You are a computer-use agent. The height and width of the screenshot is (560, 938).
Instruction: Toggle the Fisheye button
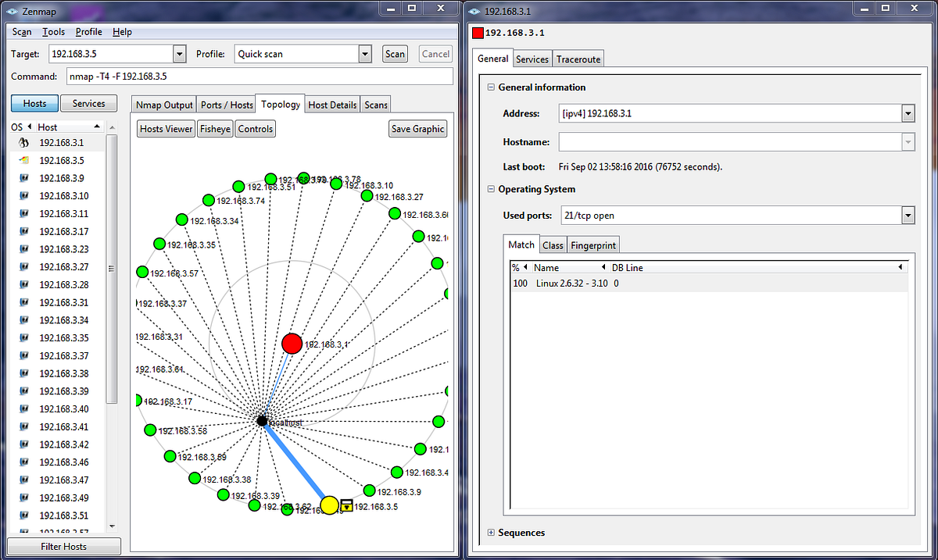[x=215, y=129]
